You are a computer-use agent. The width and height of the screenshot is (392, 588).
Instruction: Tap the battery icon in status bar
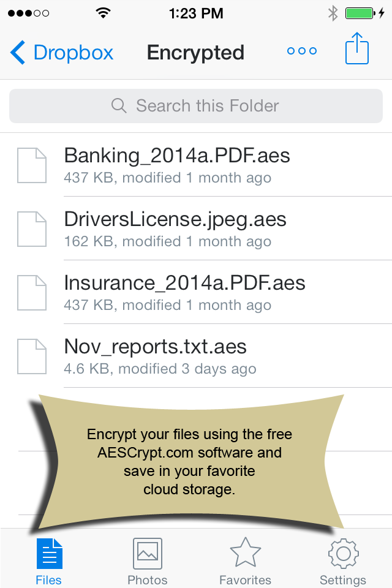click(x=360, y=13)
